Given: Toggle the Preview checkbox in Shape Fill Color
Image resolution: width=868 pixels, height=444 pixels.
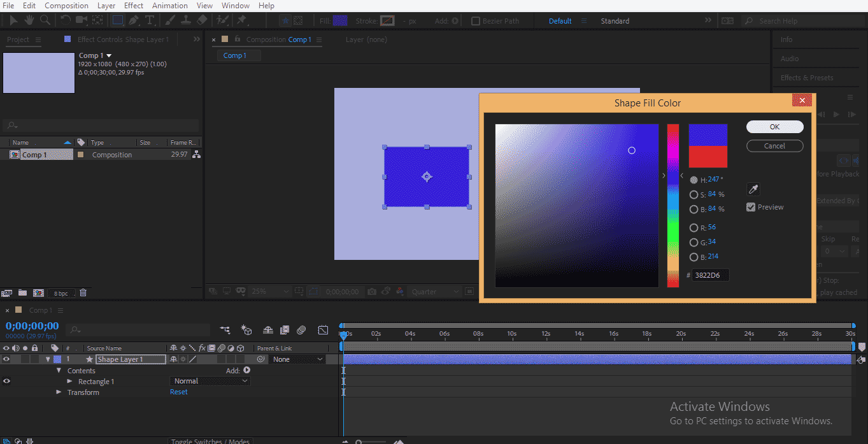Looking at the screenshot, I should tap(750, 206).
